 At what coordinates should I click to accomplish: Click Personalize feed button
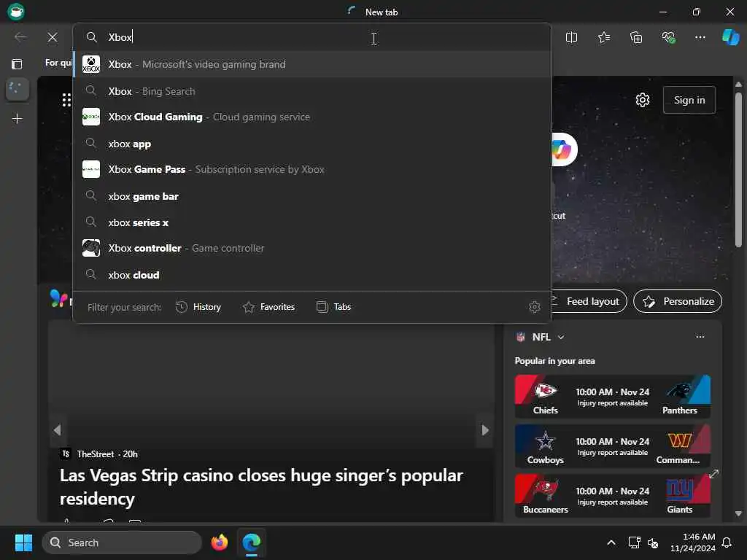click(x=678, y=301)
